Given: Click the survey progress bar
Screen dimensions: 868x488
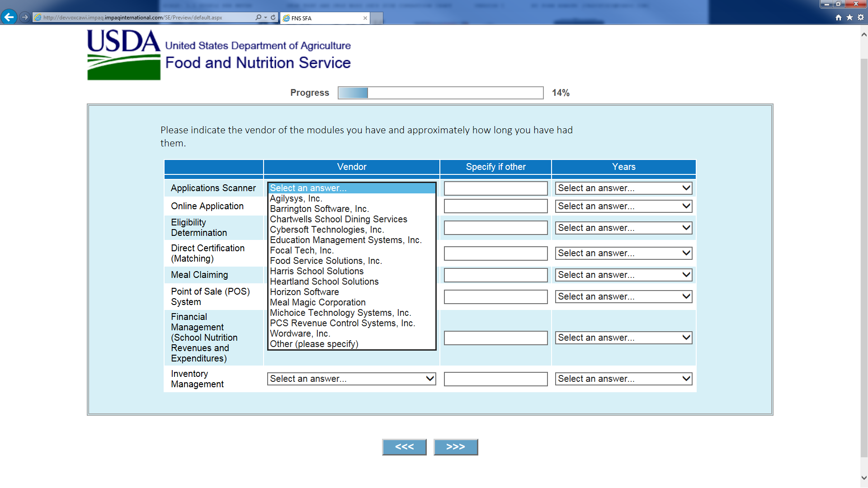Looking at the screenshot, I should click(x=440, y=93).
